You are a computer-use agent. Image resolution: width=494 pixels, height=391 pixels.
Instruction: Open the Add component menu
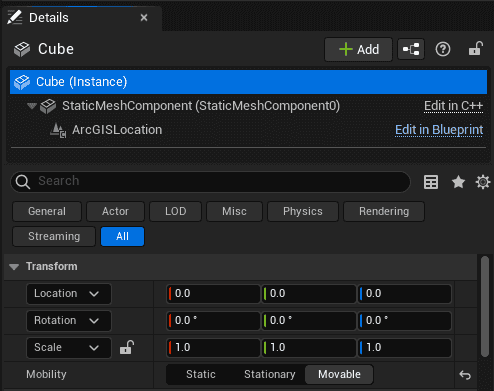pyautogui.click(x=358, y=49)
